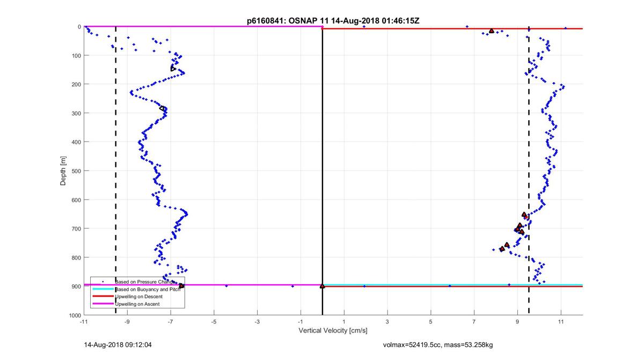Select the 'Depth [m]' axis label

(63, 171)
